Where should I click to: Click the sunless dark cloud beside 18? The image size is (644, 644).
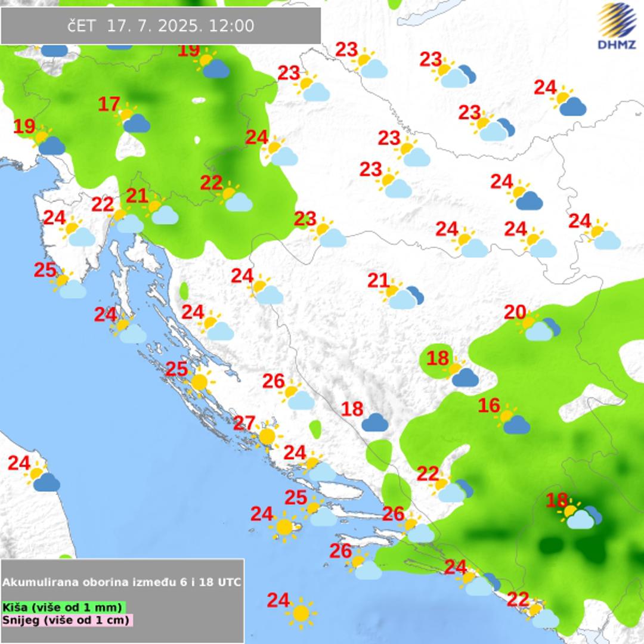click(x=374, y=423)
